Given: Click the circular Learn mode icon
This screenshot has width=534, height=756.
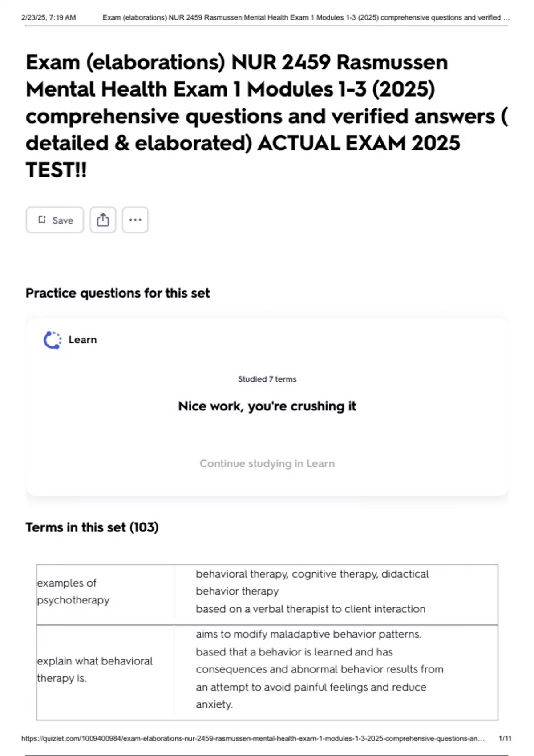Looking at the screenshot, I should (x=53, y=340).
